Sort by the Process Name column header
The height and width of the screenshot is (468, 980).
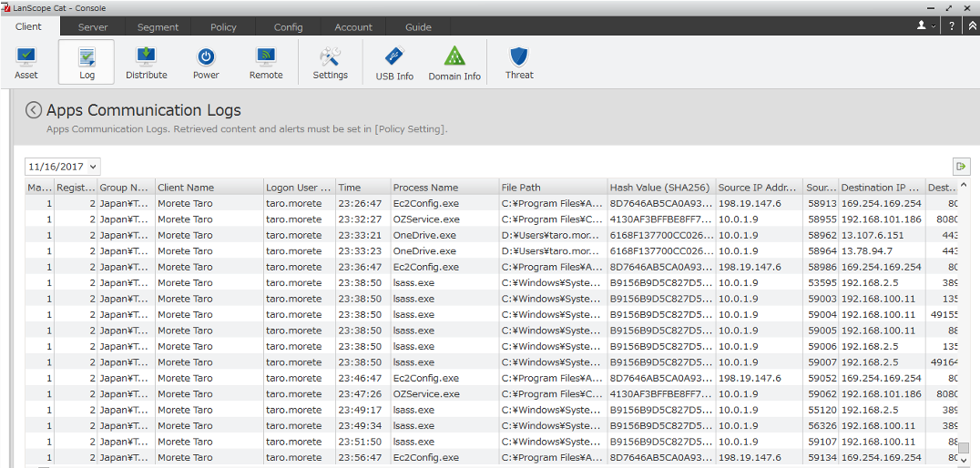pyautogui.click(x=444, y=188)
